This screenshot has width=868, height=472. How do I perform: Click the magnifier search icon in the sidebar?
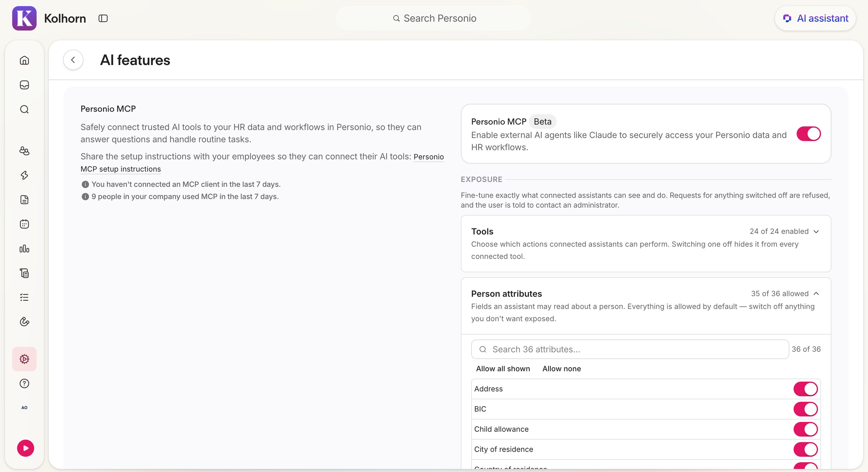(24, 109)
